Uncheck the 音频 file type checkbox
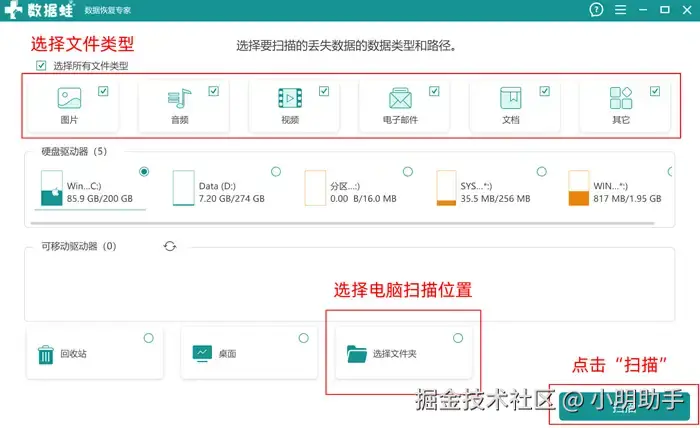 coord(213,91)
